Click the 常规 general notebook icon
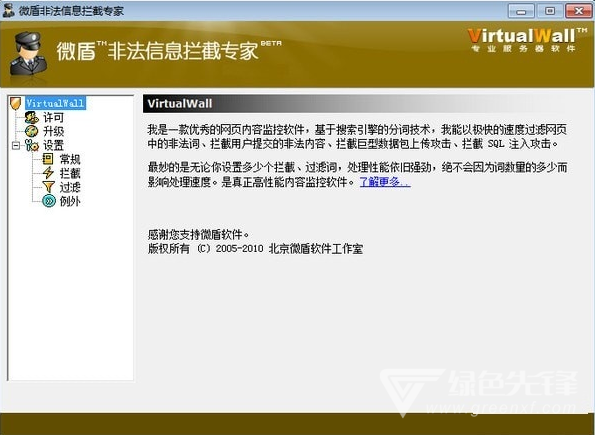Image resolution: width=595 pixels, height=435 pixels. point(48,159)
